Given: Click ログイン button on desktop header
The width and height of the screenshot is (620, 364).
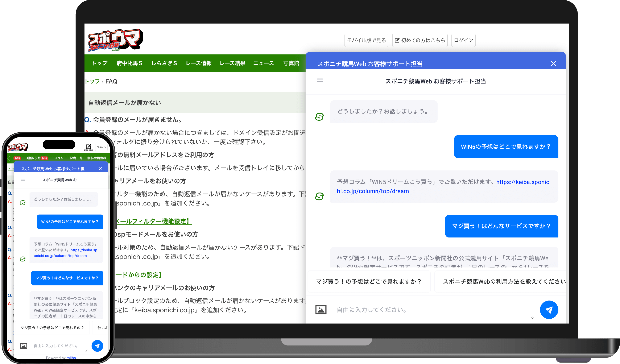Looking at the screenshot, I should pos(463,40).
